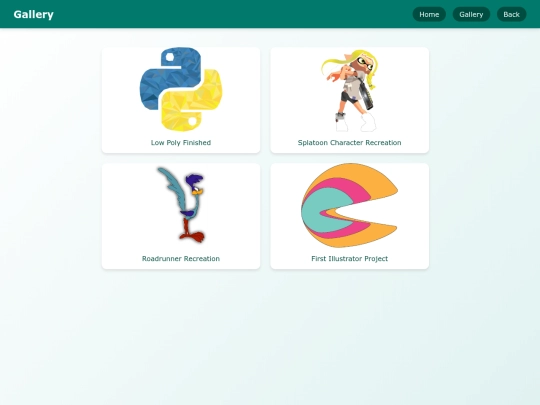Go back using the Back button
This screenshot has height=405, width=540.
point(511,14)
